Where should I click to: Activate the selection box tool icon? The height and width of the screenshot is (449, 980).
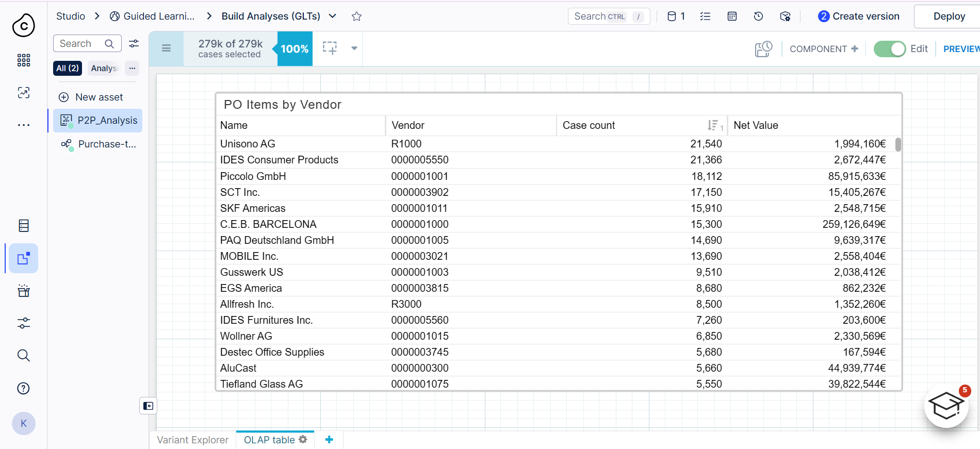point(330,48)
